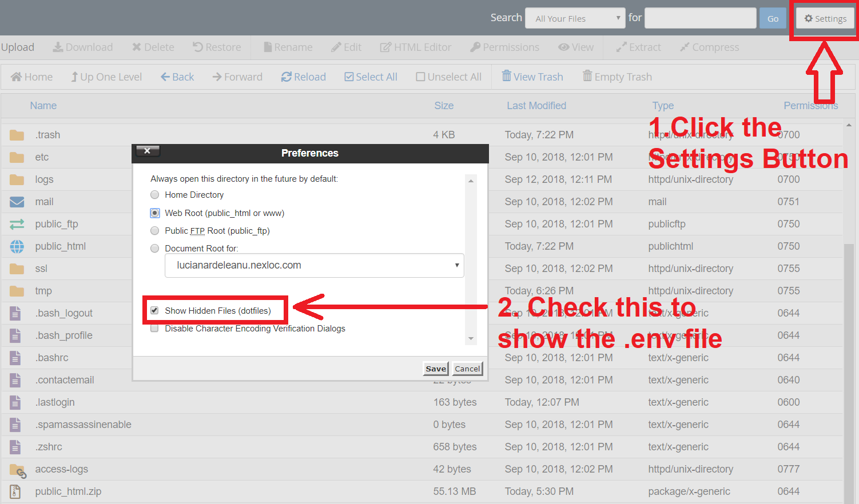Choose Public FTP Root radio option

pos(155,231)
